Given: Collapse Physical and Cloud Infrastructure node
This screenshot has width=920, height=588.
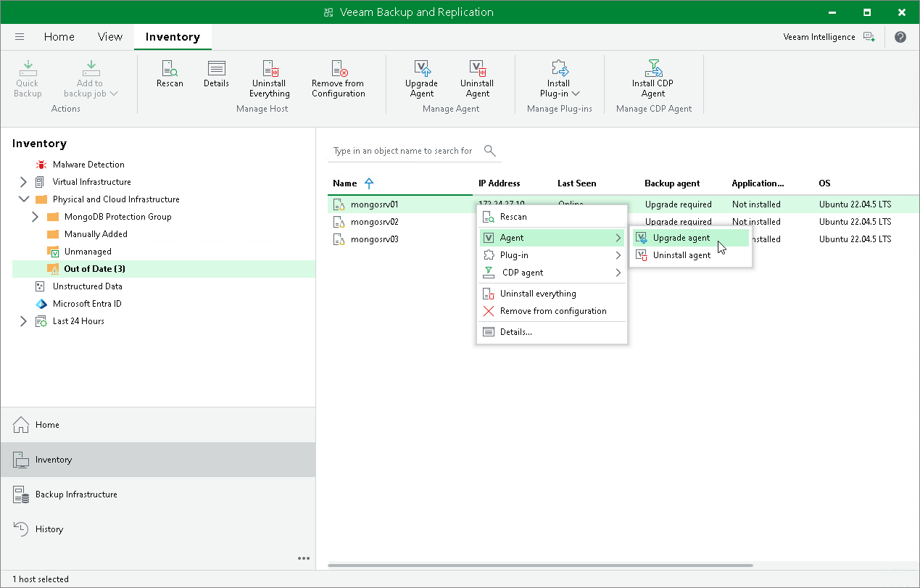Looking at the screenshot, I should point(23,199).
